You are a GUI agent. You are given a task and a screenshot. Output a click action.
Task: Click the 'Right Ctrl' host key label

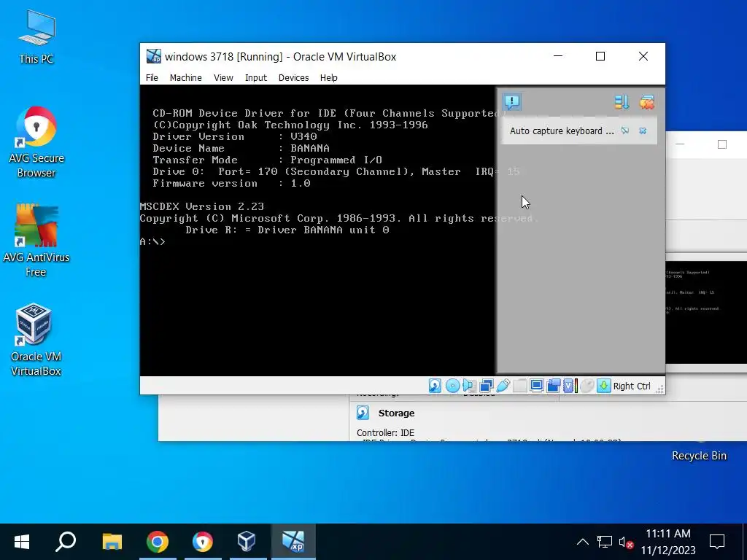632,386
